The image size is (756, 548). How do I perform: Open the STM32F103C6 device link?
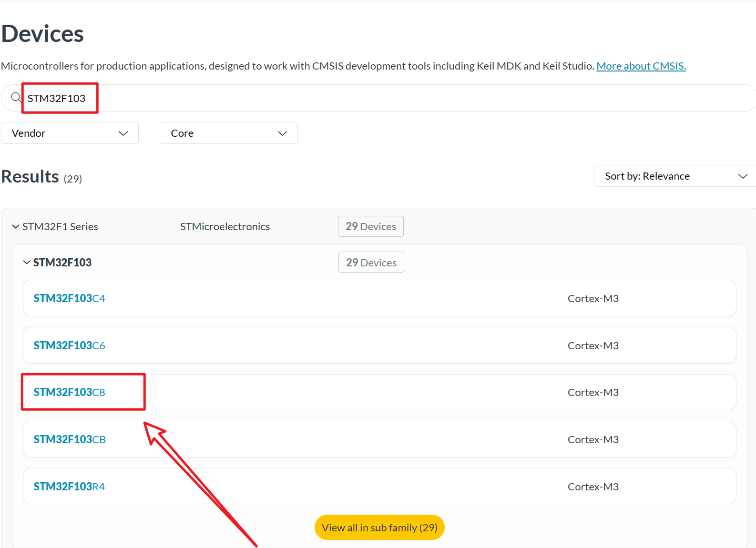point(69,345)
